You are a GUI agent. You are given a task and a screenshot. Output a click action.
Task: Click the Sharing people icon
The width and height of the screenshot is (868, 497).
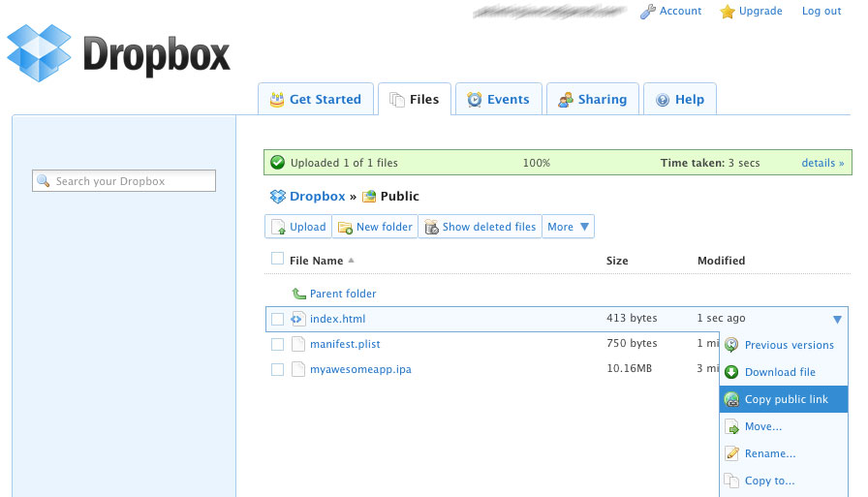(565, 100)
